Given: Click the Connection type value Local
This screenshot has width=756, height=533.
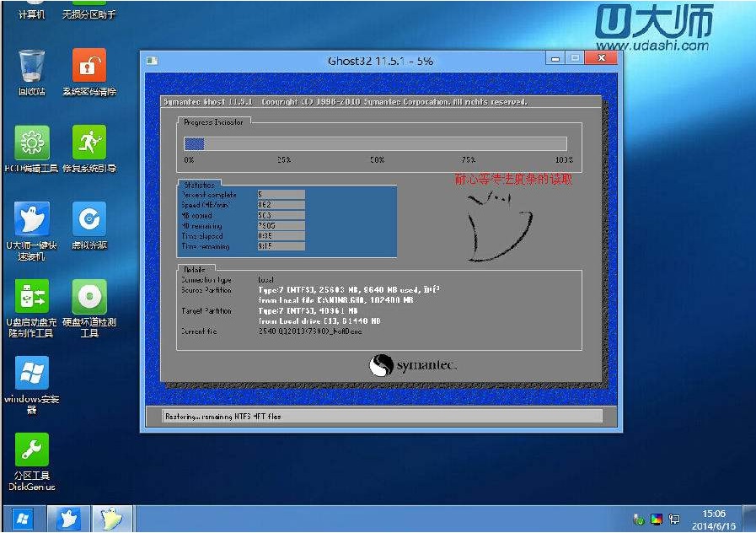Looking at the screenshot, I should tap(266, 280).
